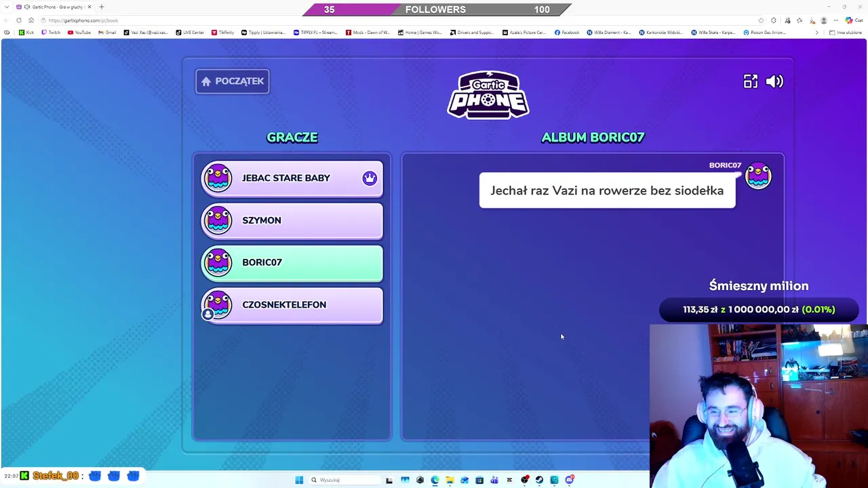
Task: Click the browser home icon
Action: pyautogui.click(x=31, y=20)
